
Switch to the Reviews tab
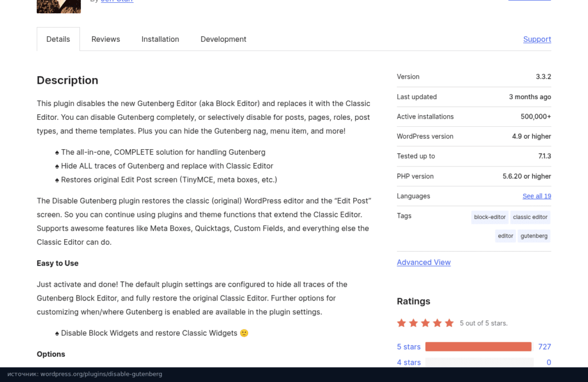point(106,39)
